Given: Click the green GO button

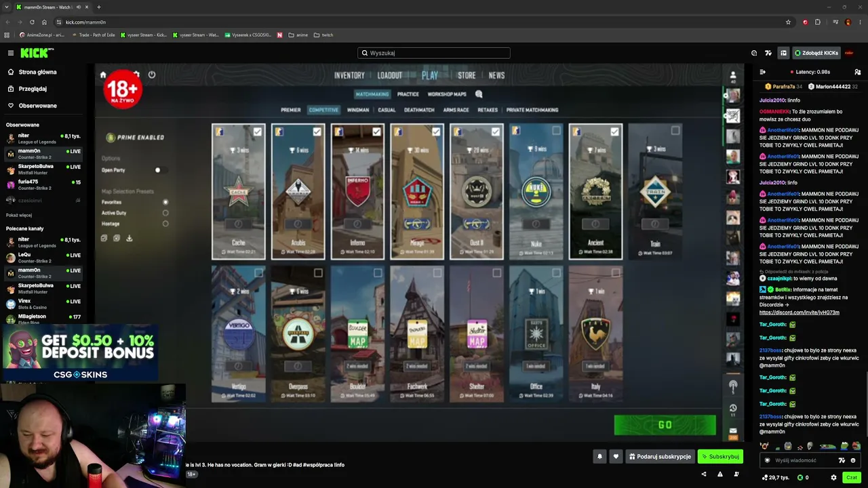Looking at the screenshot, I should (665, 425).
